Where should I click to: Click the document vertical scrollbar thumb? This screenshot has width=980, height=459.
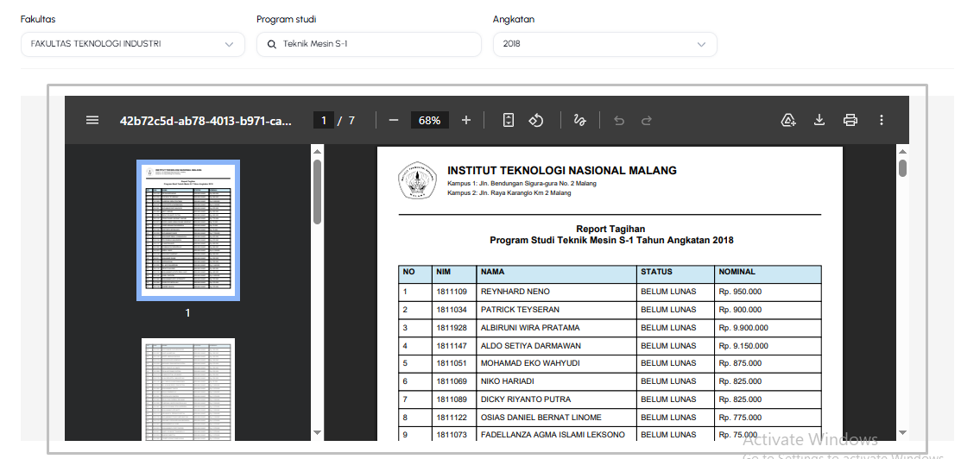[902, 168]
